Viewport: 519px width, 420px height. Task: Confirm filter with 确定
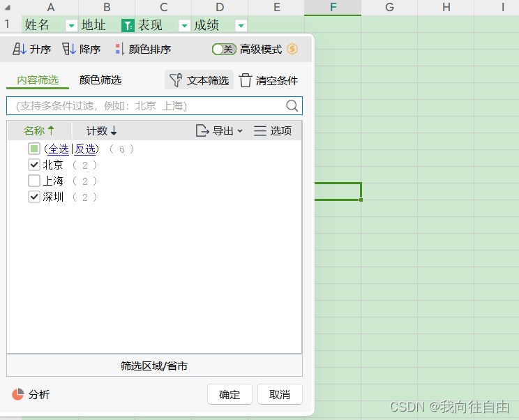pos(230,394)
